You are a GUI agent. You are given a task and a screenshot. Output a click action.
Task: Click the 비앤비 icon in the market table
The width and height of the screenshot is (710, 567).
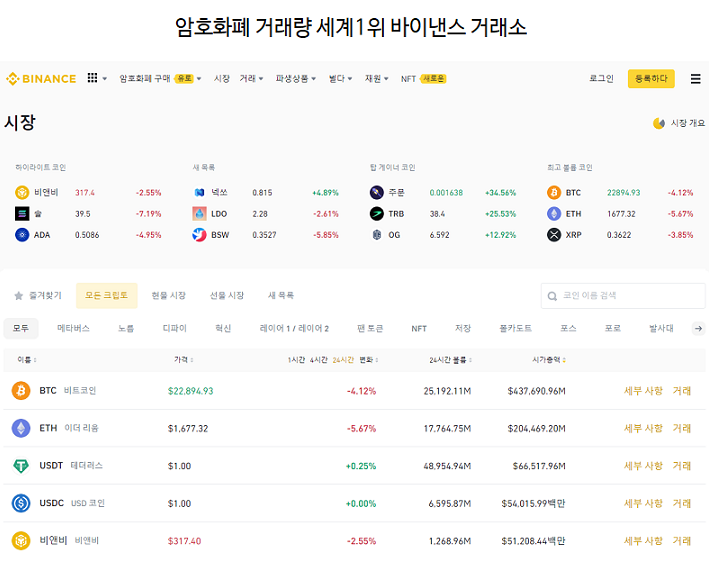tap(21, 540)
